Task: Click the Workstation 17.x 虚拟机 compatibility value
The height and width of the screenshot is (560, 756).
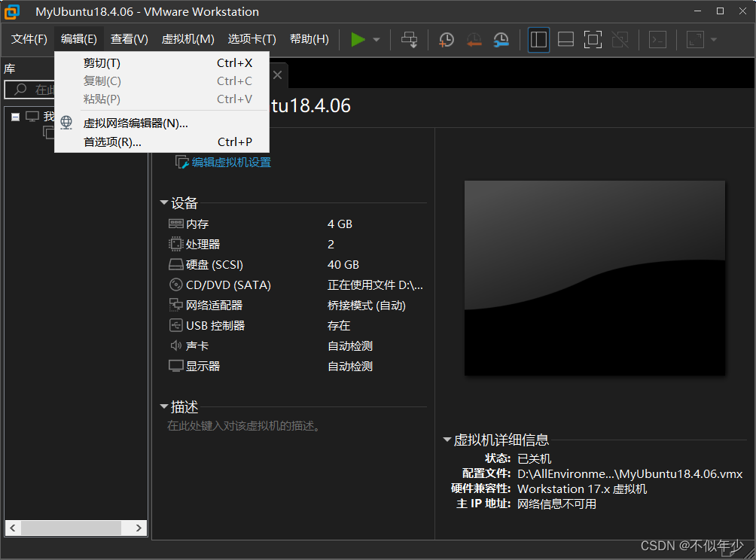Action: click(x=582, y=489)
